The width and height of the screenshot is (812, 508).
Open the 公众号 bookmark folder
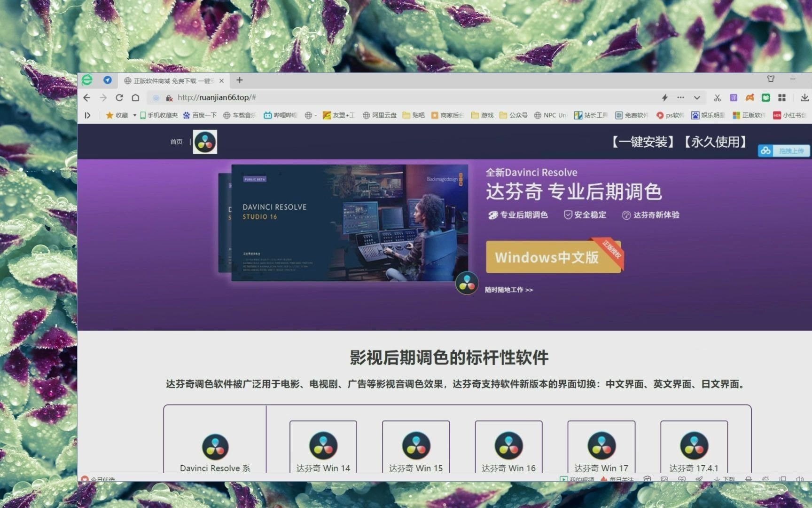click(x=513, y=115)
